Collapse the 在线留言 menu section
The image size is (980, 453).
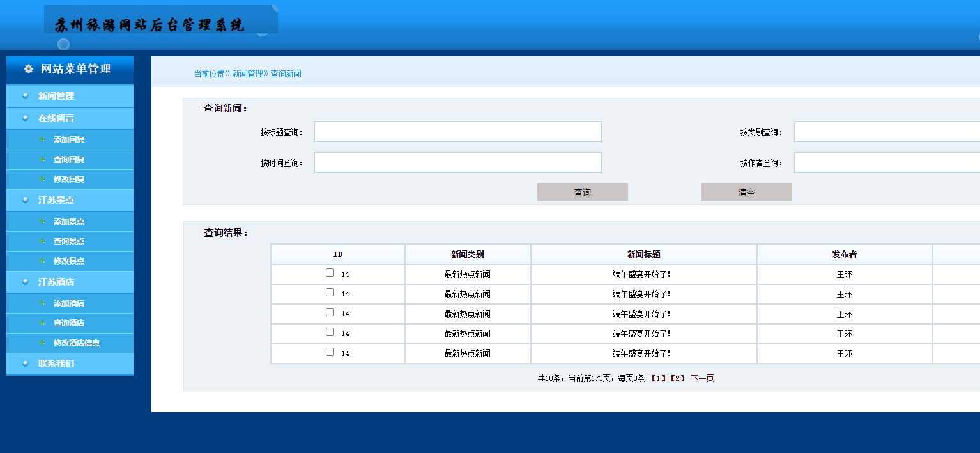point(70,118)
